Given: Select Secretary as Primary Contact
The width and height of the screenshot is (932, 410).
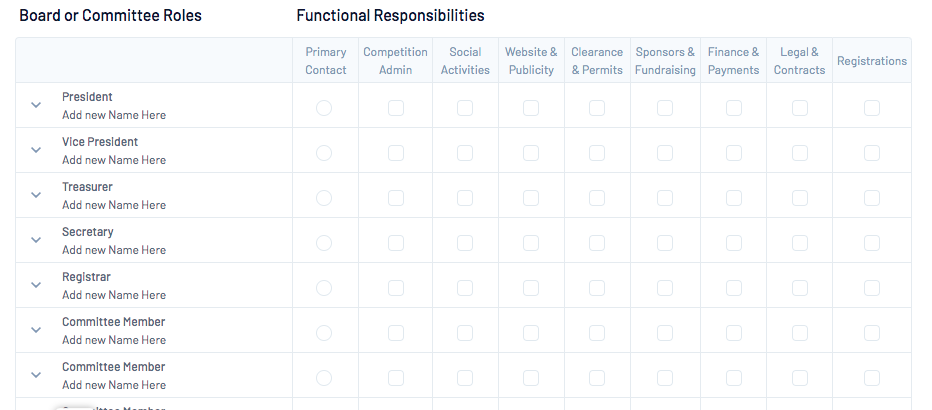Looking at the screenshot, I should pyautogui.click(x=324, y=242).
